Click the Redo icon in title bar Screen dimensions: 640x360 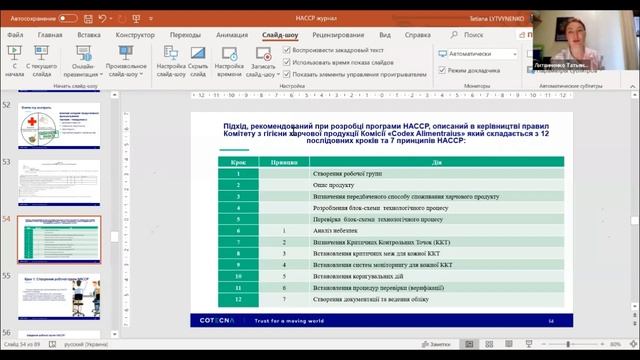(122, 18)
